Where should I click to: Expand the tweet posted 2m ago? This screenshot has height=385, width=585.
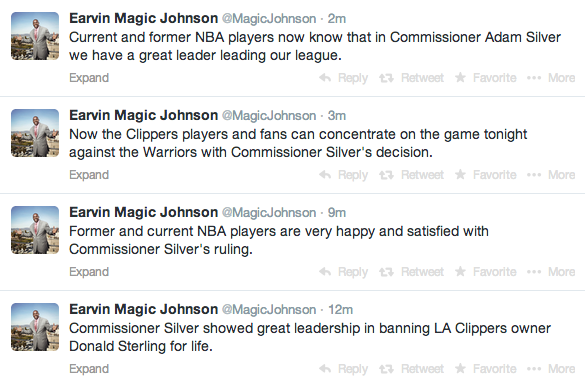(89, 78)
